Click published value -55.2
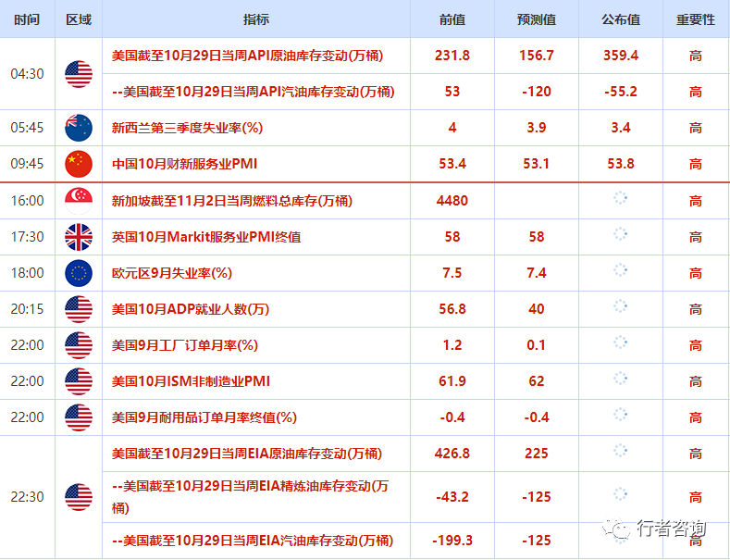 pyautogui.click(x=621, y=92)
